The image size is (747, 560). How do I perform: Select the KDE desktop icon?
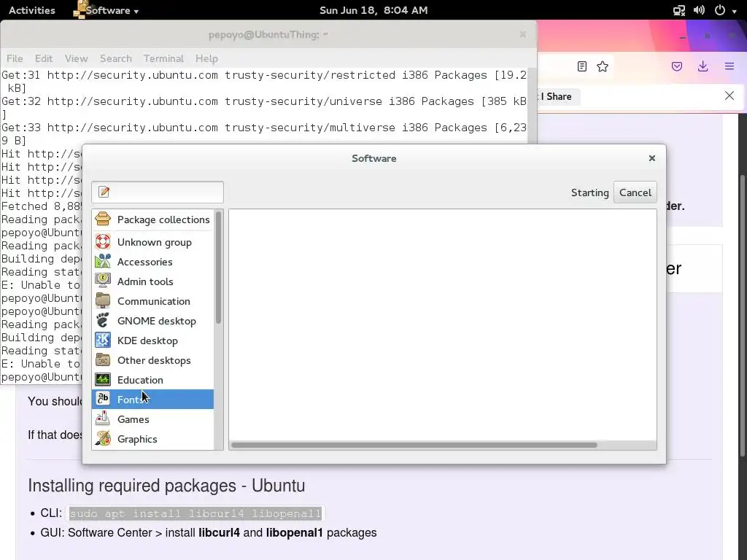point(102,340)
